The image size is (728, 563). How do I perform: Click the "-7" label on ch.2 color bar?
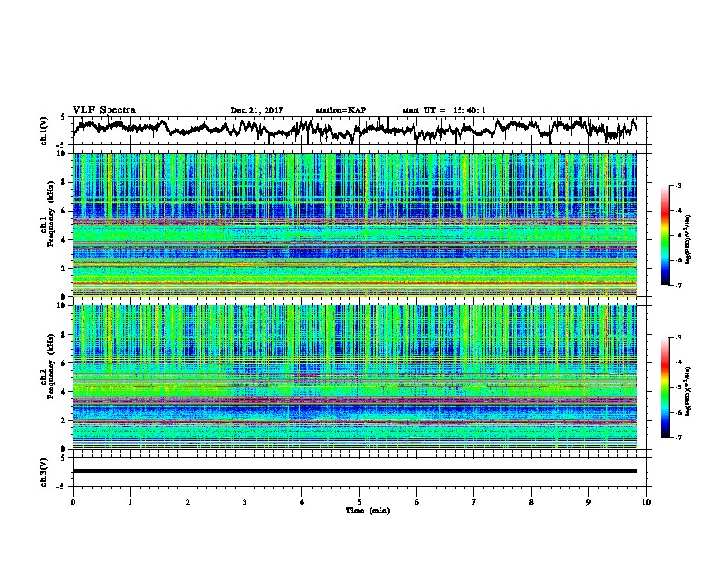(678, 437)
